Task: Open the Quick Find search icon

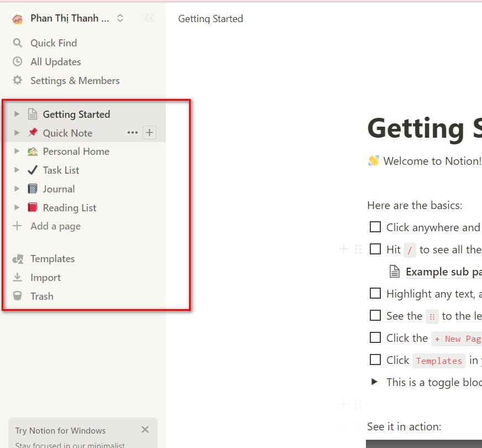Action: click(18, 43)
